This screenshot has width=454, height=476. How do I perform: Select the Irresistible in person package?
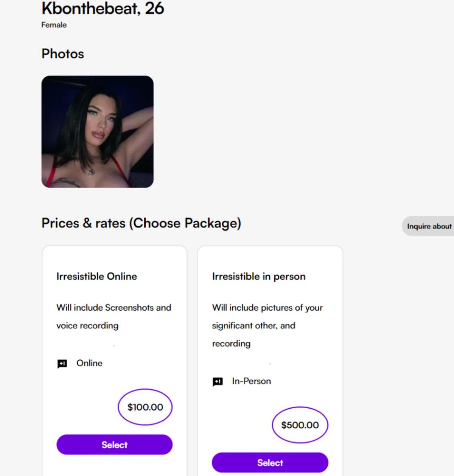coord(270,462)
